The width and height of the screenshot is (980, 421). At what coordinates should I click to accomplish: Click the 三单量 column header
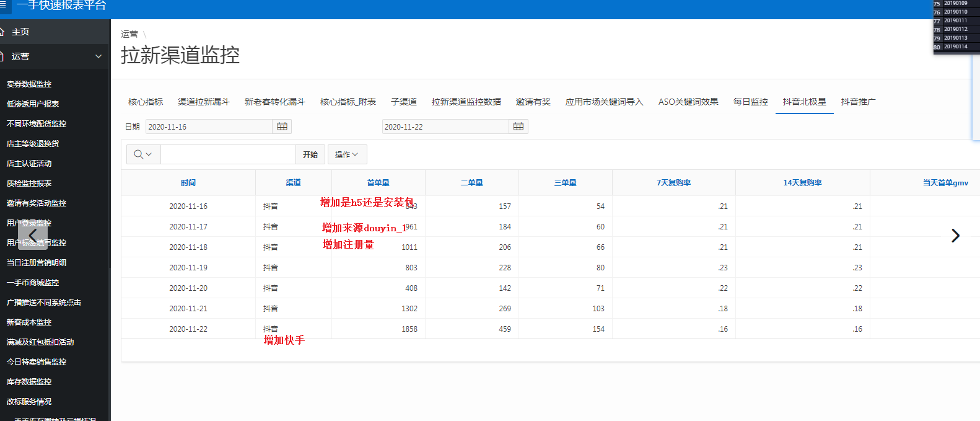[x=566, y=183]
